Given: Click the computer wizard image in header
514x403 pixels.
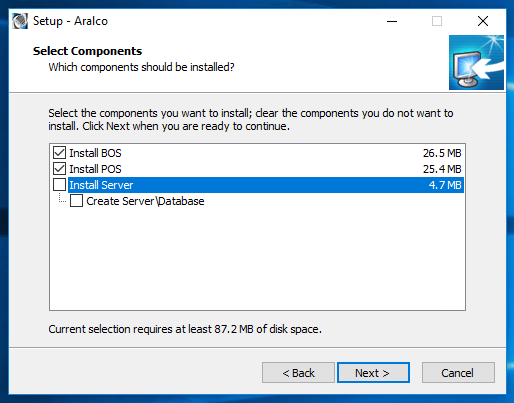Looking at the screenshot, I should pyautogui.click(x=476, y=62).
